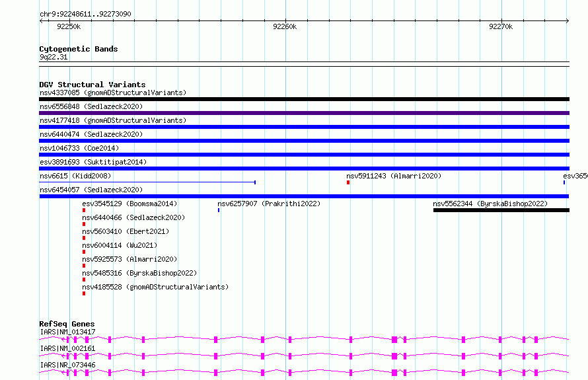588x380 pixels.
Task: Click the black bar of nsv4337085
Action: click(304, 99)
